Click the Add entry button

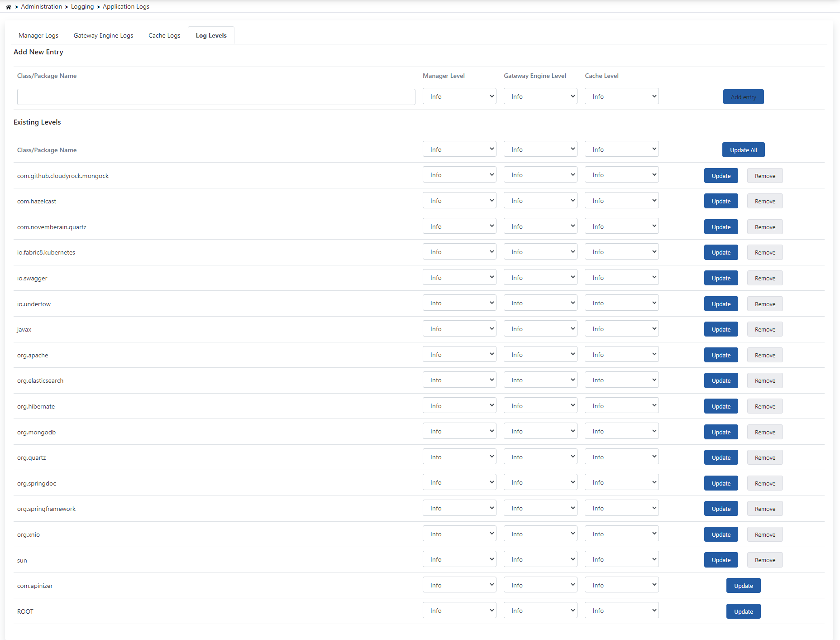click(x=743, y=97)
